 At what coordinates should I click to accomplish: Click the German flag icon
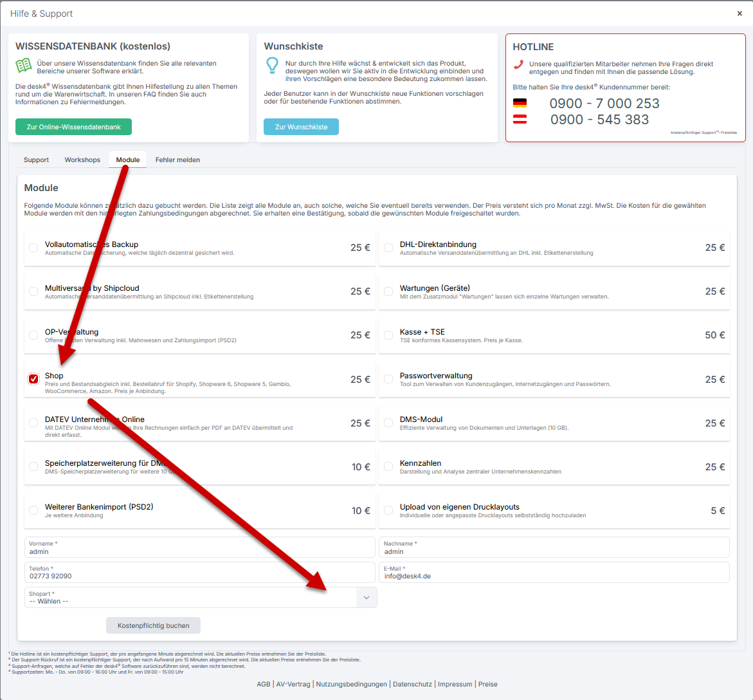[520, 103]
